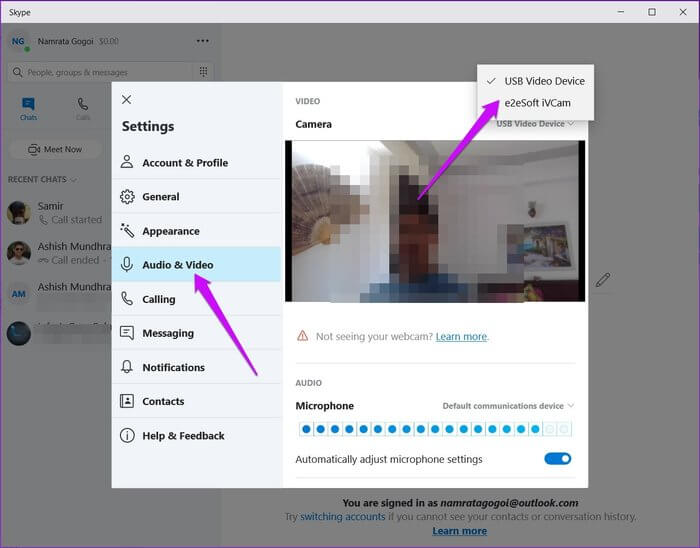Click the person icon beside Account & Profile

pyautogui.click(x=127, y=162)
